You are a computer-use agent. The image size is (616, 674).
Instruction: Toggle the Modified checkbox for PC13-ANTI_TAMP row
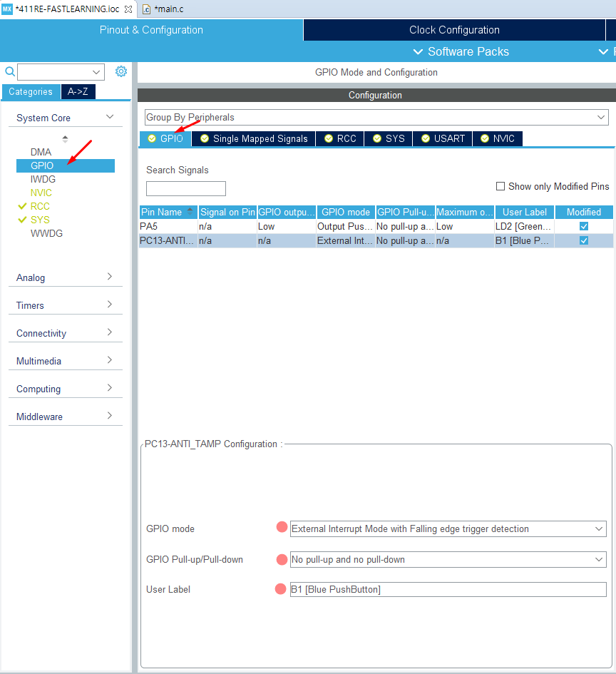[584, 240]
